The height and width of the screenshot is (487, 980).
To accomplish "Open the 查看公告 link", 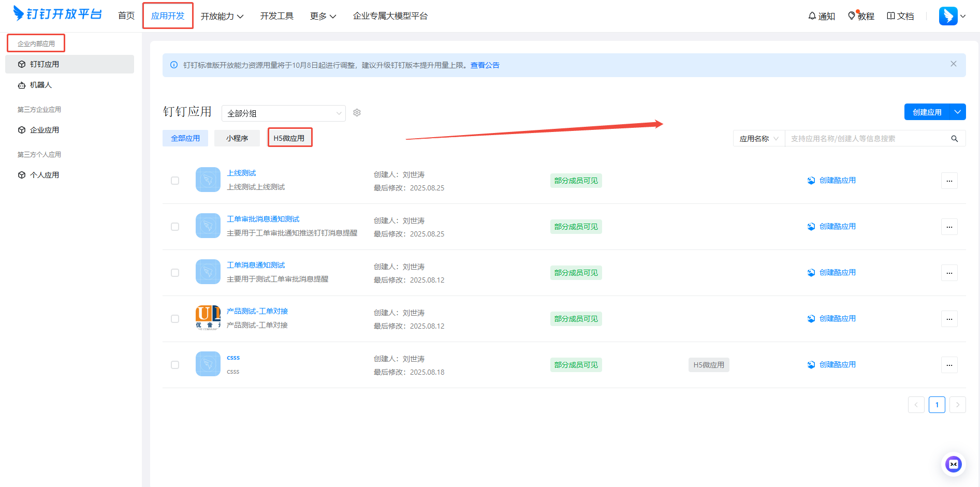I will coord(485,65).
